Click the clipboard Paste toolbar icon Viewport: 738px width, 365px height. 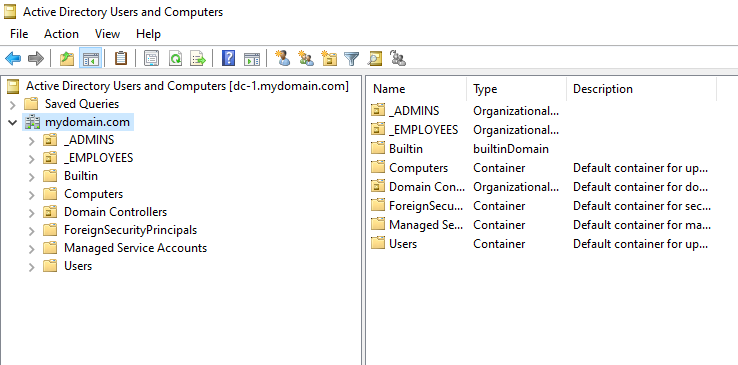click(x=121, y=59)
